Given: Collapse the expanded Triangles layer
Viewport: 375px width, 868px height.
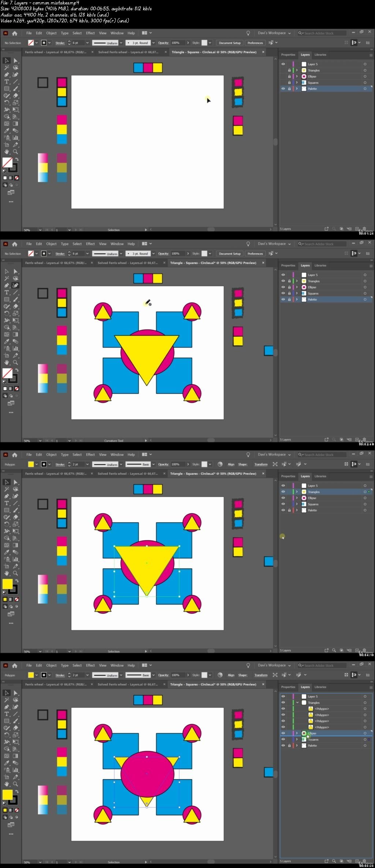Looking at the screenshot, I should pos(297,703).
